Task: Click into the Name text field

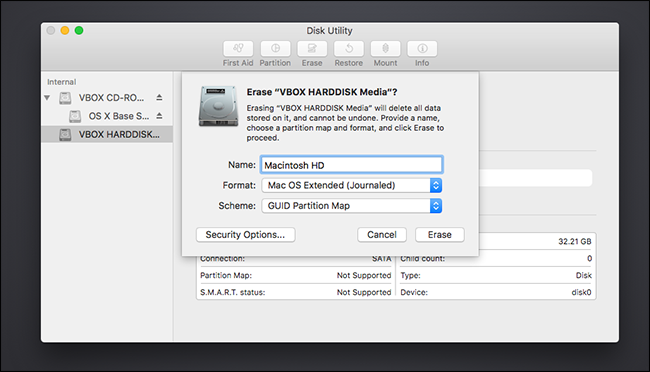Action: 352,165
